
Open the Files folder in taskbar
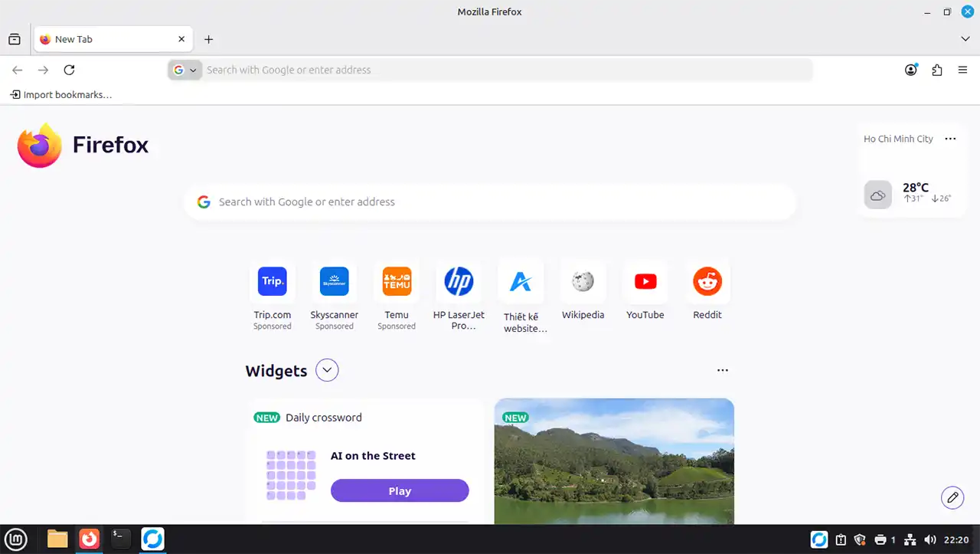[57, 539]
